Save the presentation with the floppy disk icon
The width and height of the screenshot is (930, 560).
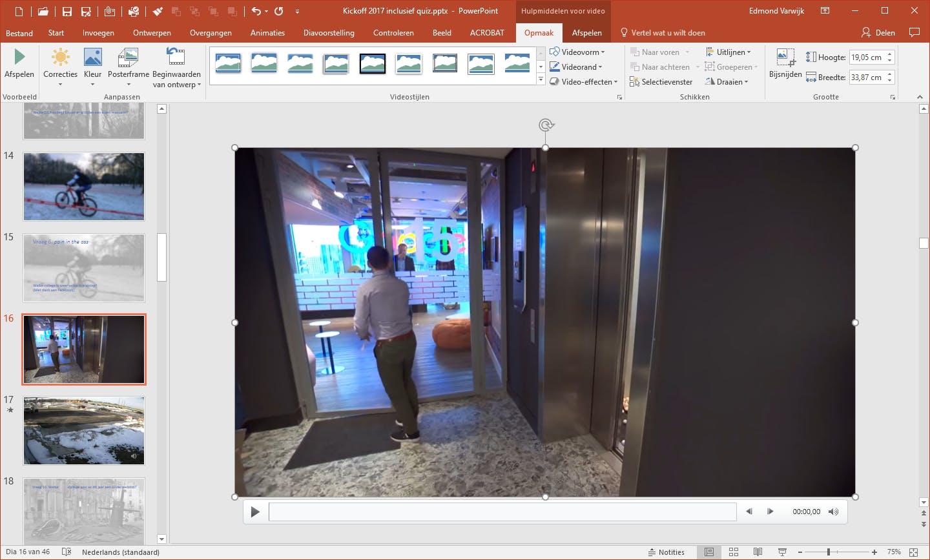[67, 11]
